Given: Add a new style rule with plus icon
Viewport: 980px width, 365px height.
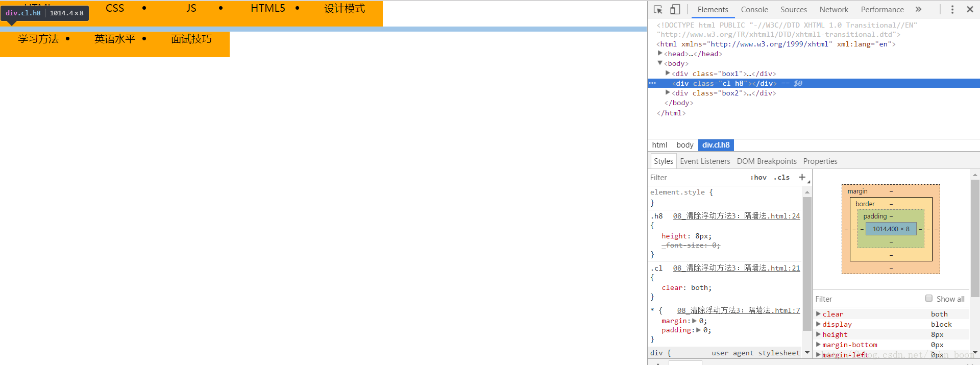Looking at the screenshot, I should (802, 177).
